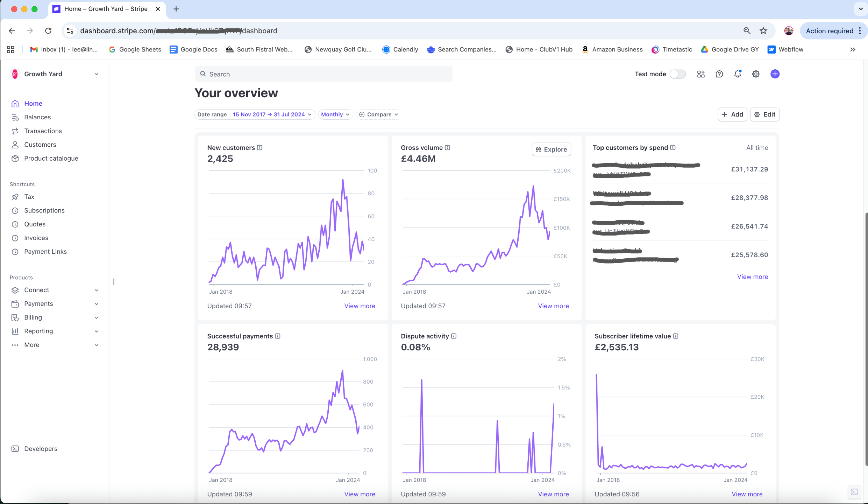Image resolution: width=868 pixels, height=504 pixels.
Task: Open the Monthly interval dropdown
Action: [335, 114]
